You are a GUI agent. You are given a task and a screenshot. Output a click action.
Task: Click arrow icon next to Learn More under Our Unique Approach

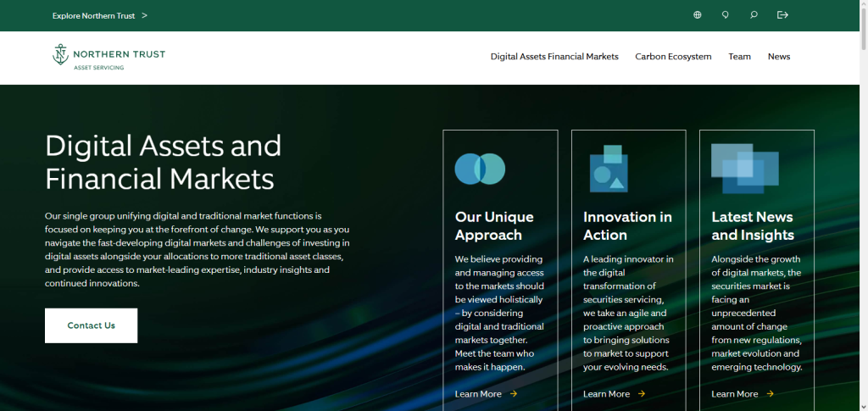click(514, 394)
